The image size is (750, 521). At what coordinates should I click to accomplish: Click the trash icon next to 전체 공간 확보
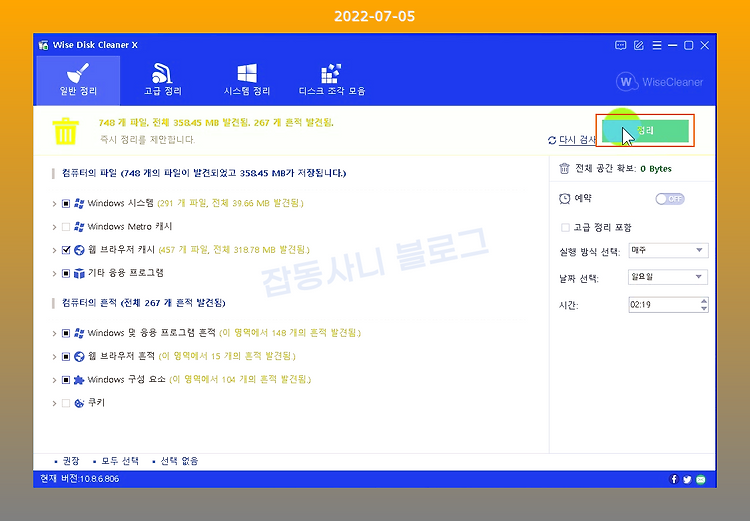(564, 168)
